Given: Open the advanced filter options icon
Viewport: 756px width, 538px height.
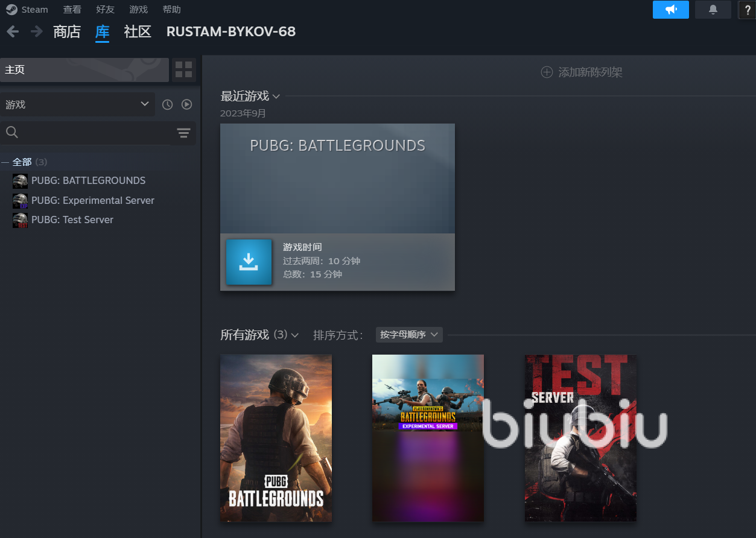Looking at the screenshot, I should coord(183,133).
